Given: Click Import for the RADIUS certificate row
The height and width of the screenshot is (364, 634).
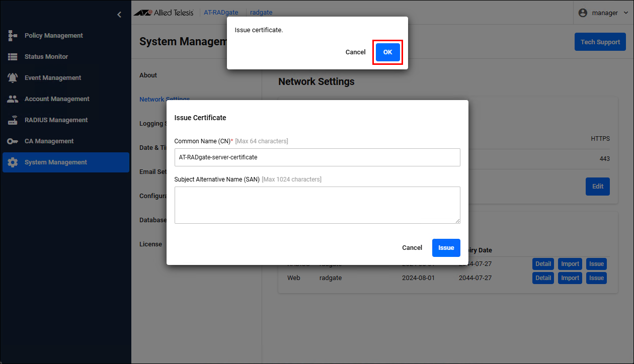Looking at the screenshot, I should coord(570,264).
